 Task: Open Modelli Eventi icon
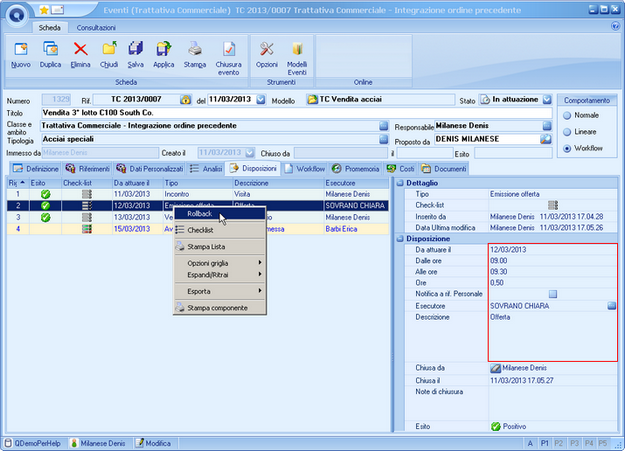297,49
